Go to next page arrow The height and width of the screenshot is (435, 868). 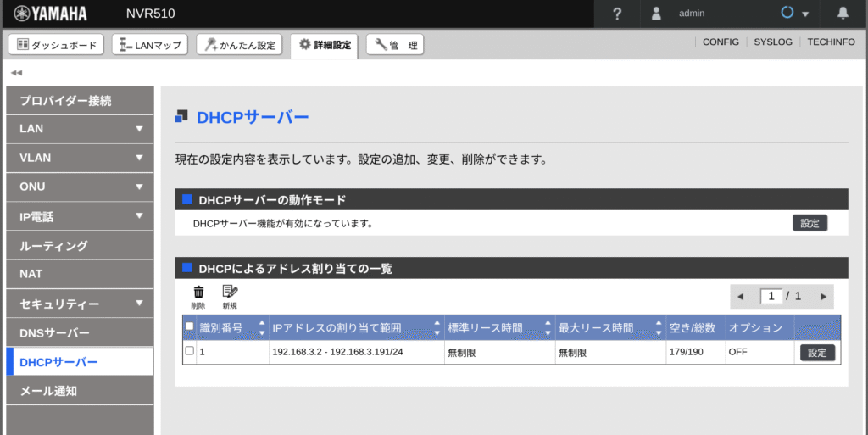coord(821,297)
